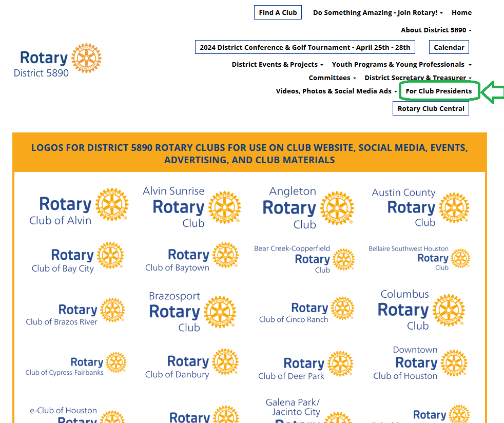This screenshot has height=423, width=504.
Task: Open the Brazosport Rotary Club logo
Action: coord(192,312)
